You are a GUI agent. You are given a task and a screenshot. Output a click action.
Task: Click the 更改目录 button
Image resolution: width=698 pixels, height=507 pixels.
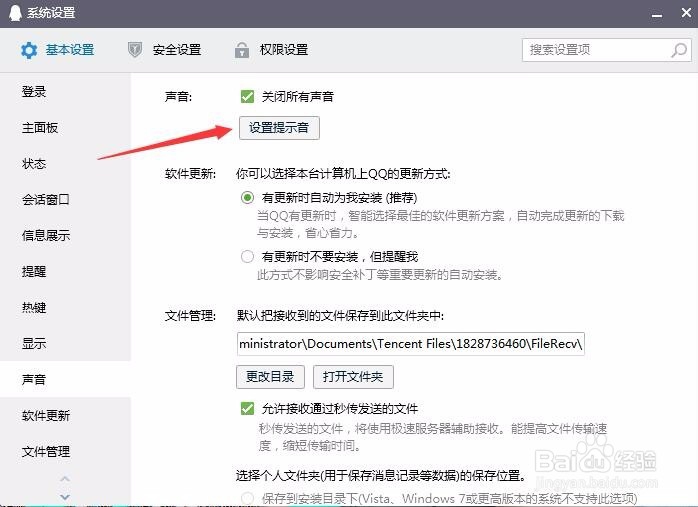[x=270, y=377]
